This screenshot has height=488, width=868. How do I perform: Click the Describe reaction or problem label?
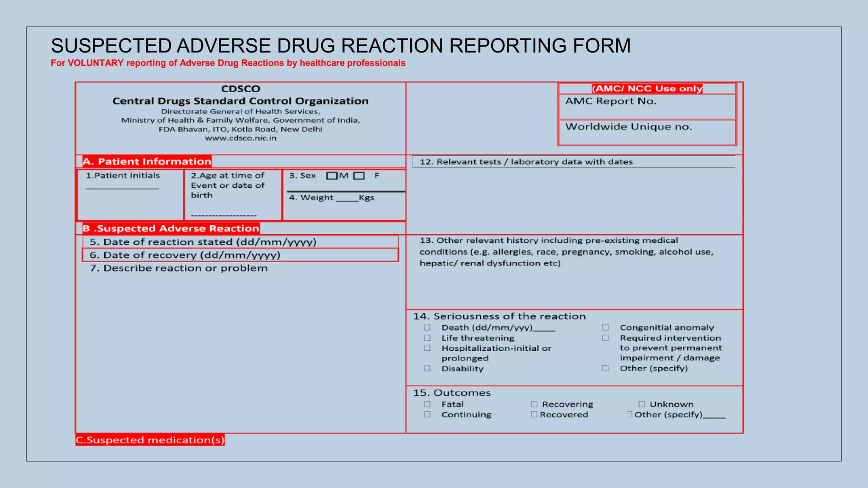coord(178,269)
